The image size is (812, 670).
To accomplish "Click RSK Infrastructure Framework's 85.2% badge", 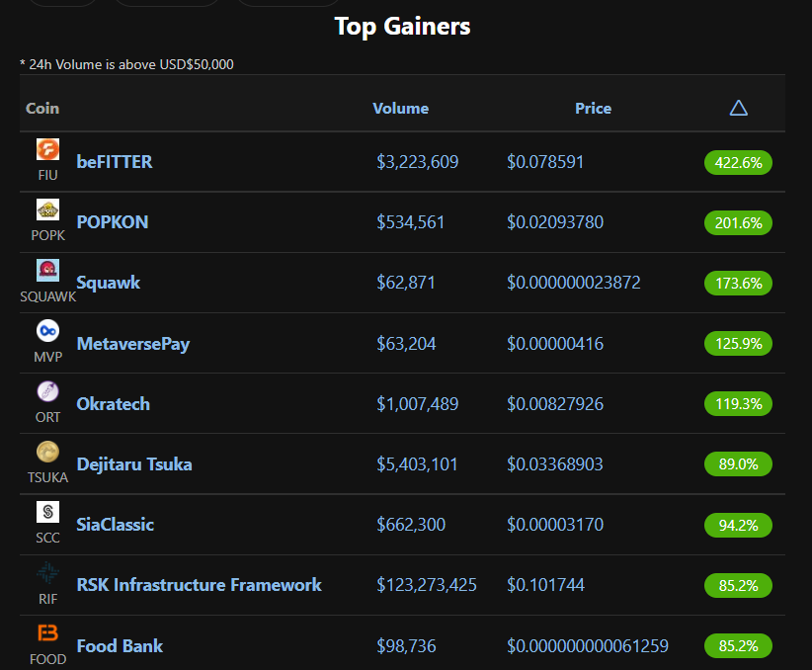I will (x=738, y=586).
